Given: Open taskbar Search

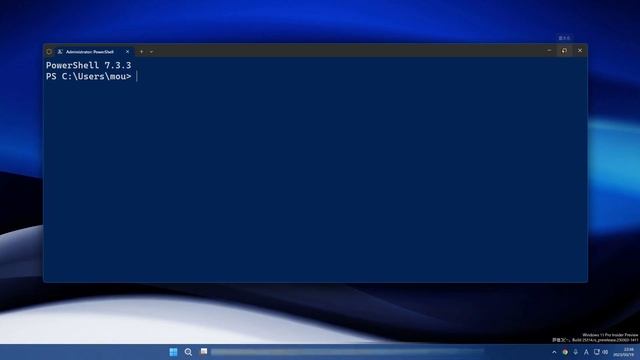Looking at the screenshot, I should click(x=188, y=352).
